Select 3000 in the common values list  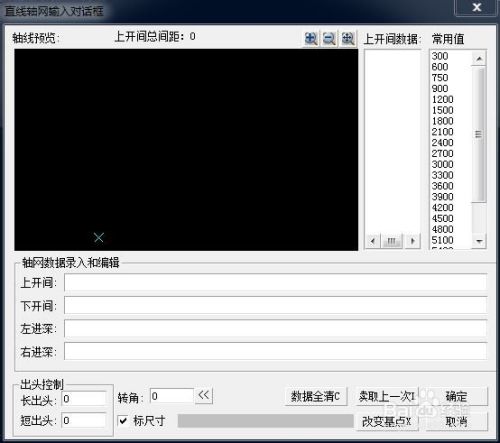point(443,164)
